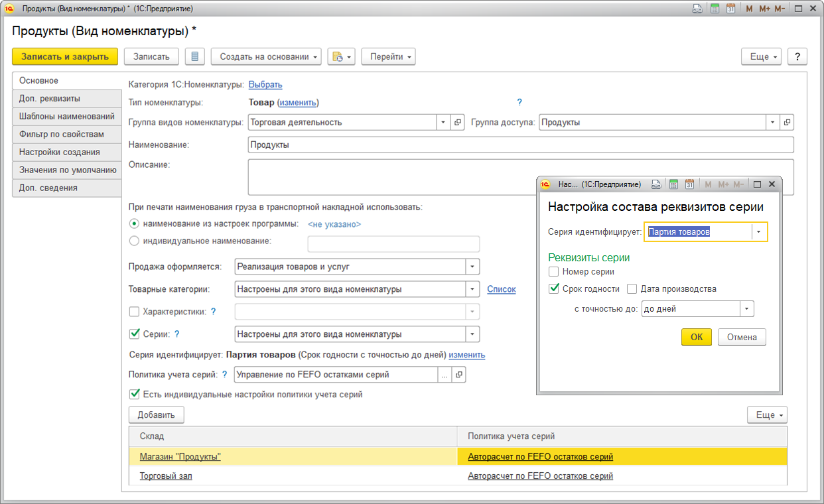Enable the Номер серии checkbox
824x504 pixels.
coord(554,272)
